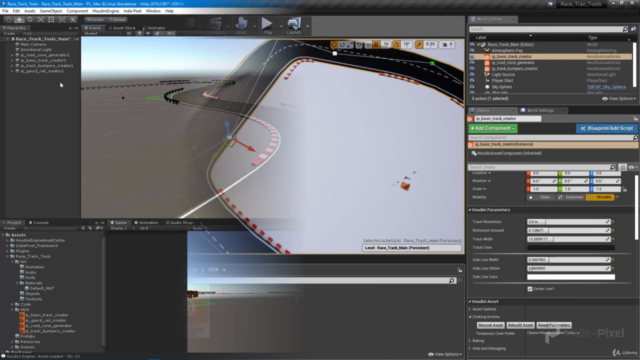Click the large Play button icon
Screen dimensions: 640x360
pyautogui.click(x=267, y=24)
